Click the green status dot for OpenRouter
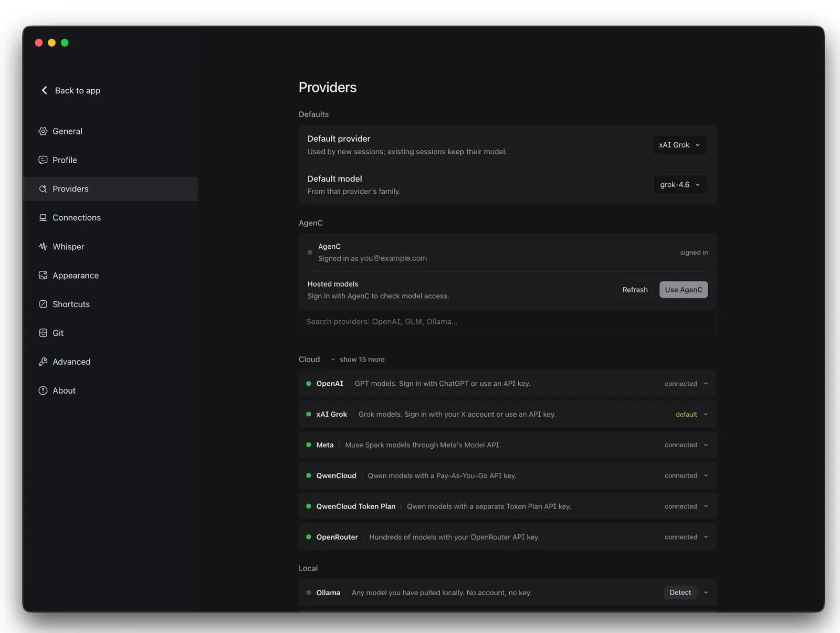This screenshot has height=633, width=840. coord(309,537)
